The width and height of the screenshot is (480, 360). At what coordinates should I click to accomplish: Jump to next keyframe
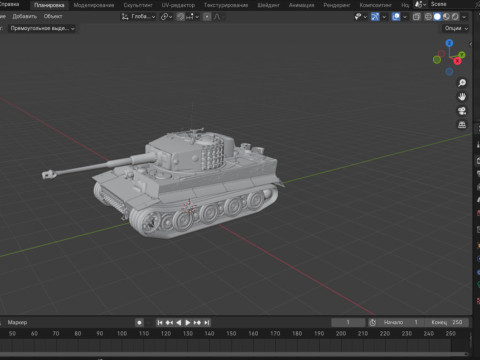coord(197,322)
